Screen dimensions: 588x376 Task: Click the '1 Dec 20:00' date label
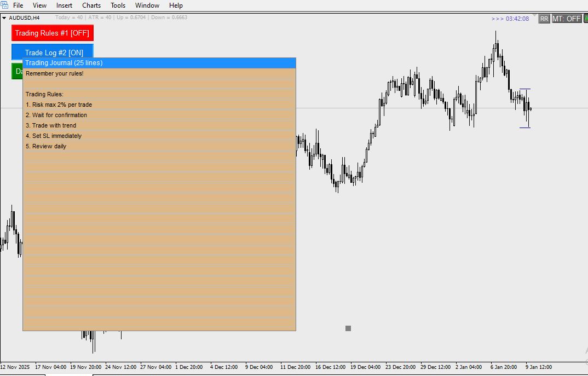[x=189, y=367]
